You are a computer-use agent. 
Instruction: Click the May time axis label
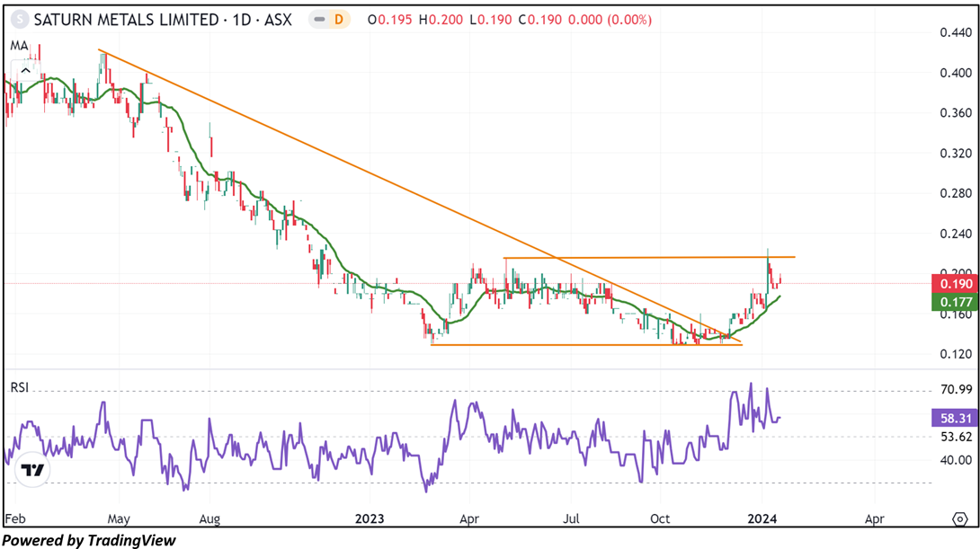tap(119, 519)
